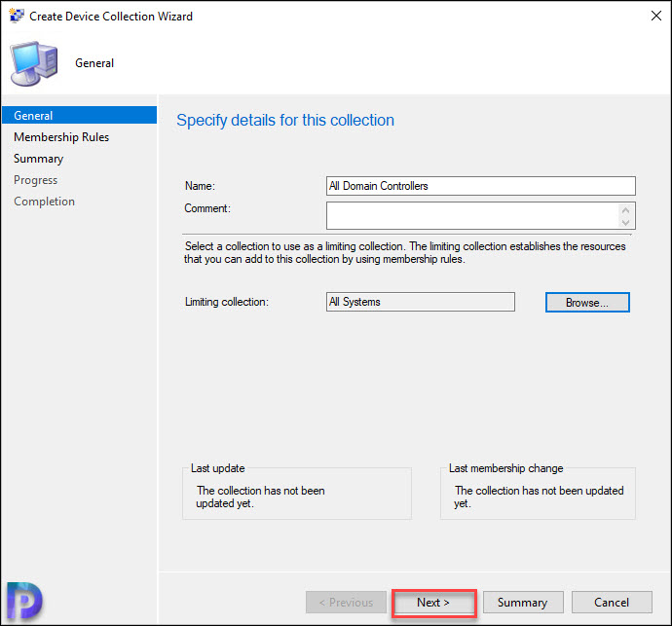Click the disabled Previous button

346,603
